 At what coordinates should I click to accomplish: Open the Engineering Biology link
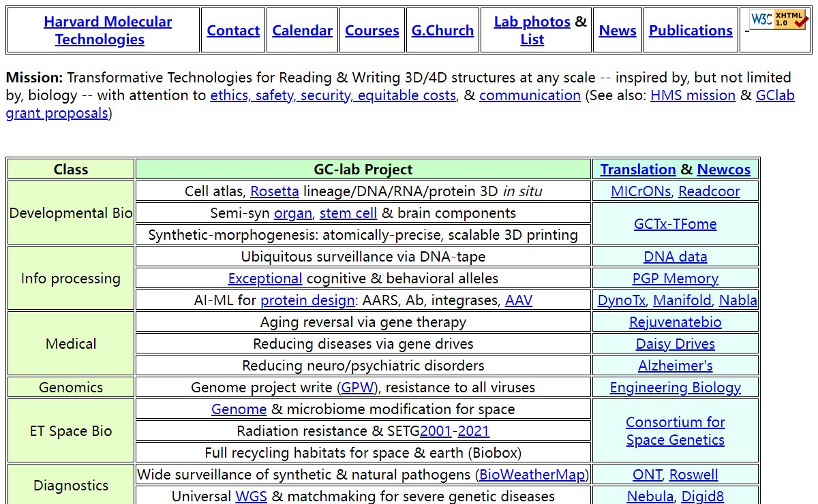coord(676,388)
